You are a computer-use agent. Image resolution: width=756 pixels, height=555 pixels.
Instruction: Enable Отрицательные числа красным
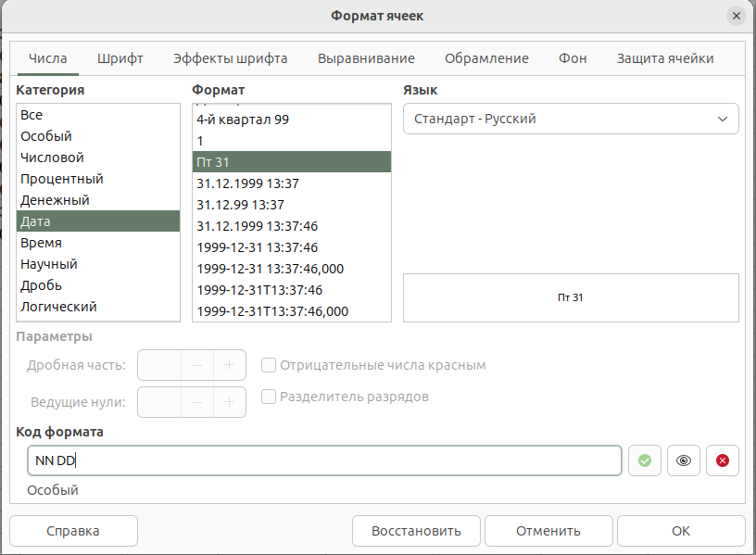269,365
